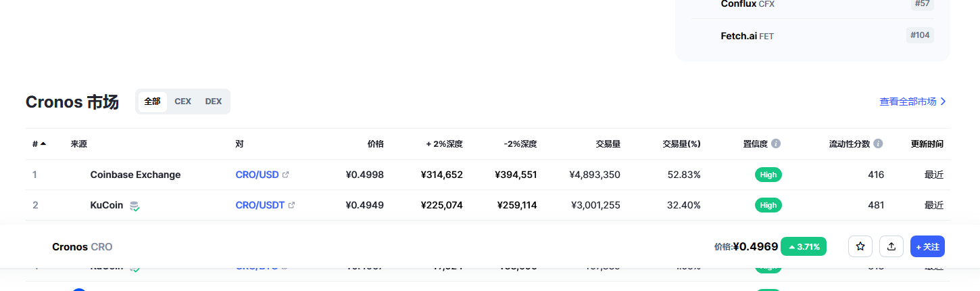Screen dimensions: 980x291
Task: Sort by the 交易量 column header
Action: (x=608, y=143)
